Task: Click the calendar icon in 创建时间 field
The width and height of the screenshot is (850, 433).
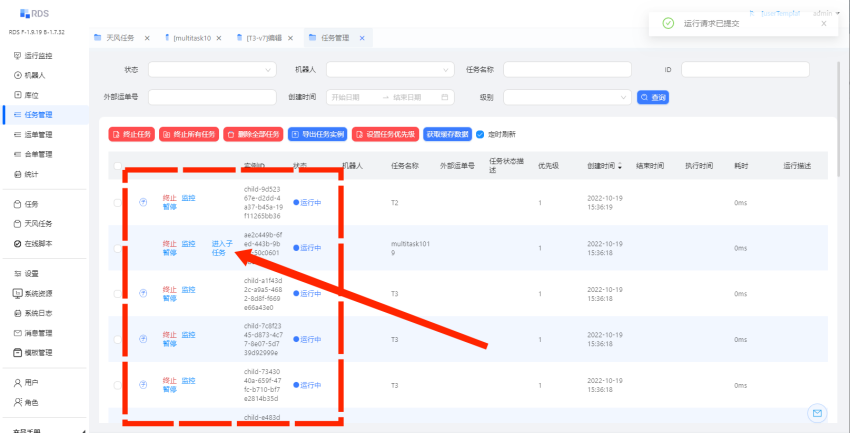Action: 446,97
